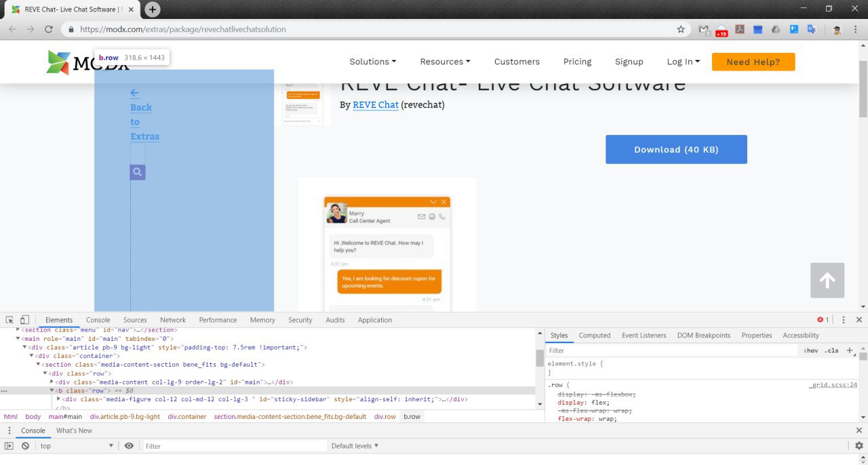This screenshot has width=868, height=465.
Task: Open the REVE Chat author link
Action: pos(375,105)
